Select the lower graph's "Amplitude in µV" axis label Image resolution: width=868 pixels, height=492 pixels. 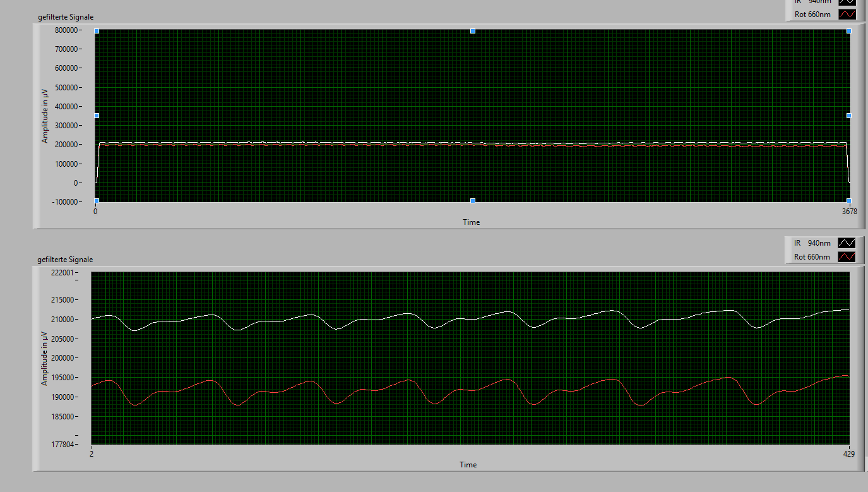coord(45,357)
